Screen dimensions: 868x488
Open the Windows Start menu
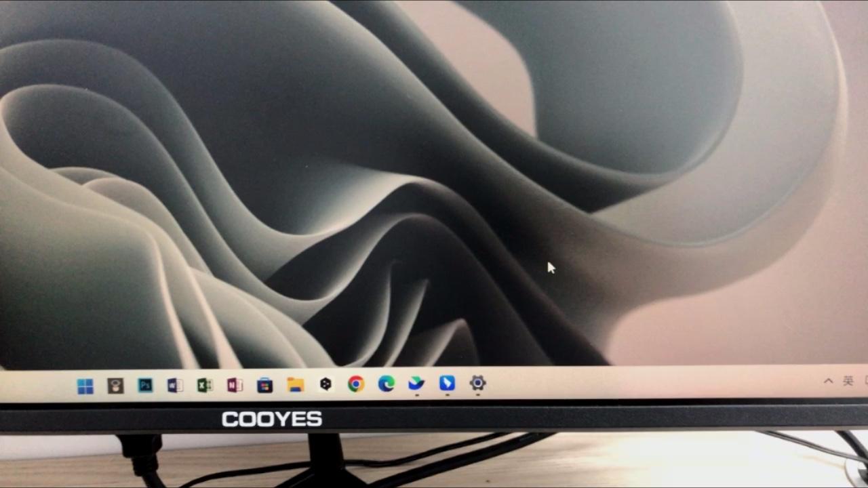coord(85,386)
